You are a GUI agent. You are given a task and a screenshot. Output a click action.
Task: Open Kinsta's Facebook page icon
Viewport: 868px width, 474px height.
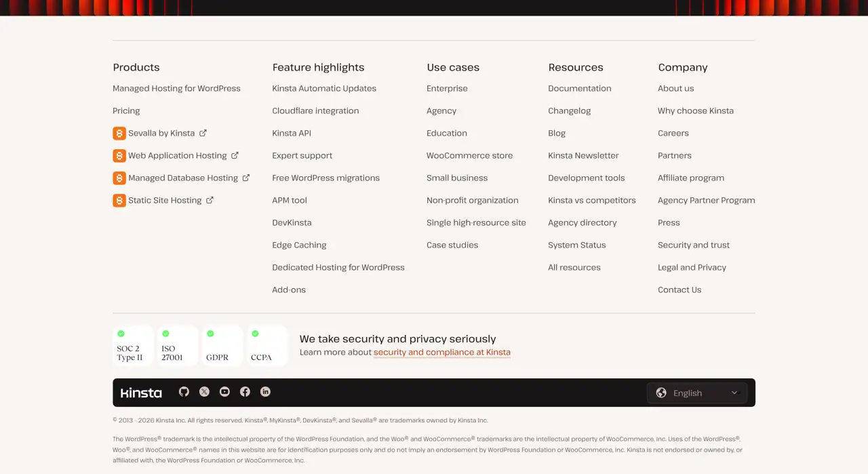point(245,392)
